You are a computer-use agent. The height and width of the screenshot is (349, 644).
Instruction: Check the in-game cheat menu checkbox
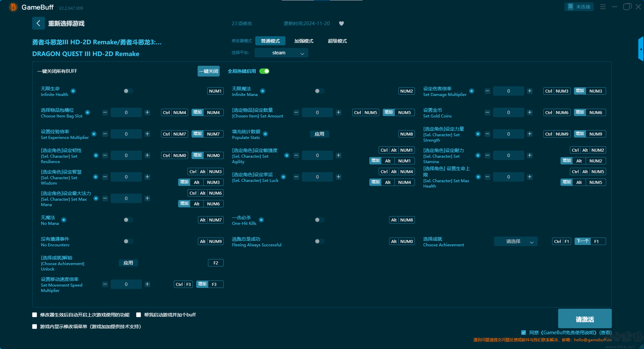click(35, 327)
